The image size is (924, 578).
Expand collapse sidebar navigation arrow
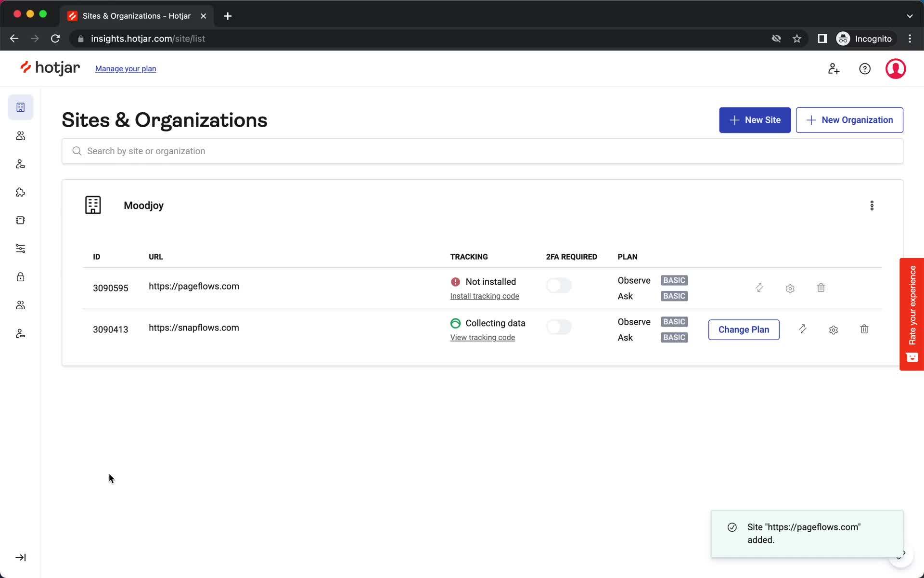(21, 557)
